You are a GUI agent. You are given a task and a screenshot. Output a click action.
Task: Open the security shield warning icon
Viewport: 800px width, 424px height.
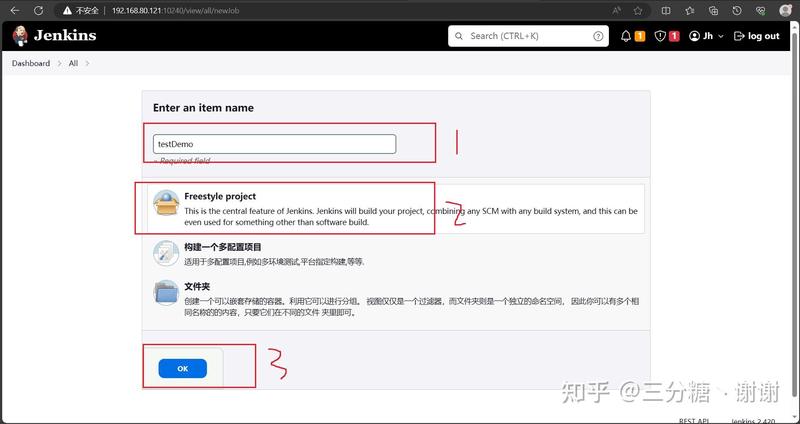pos(660,36)
